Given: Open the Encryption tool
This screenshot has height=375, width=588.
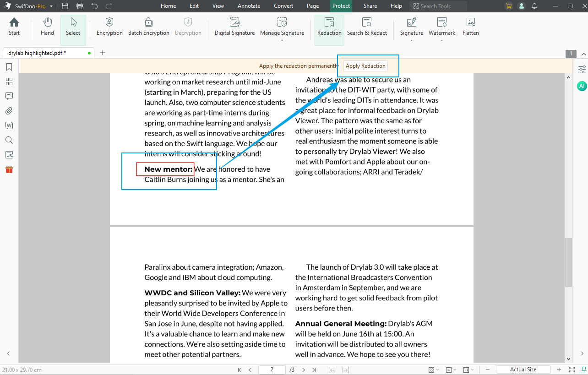Looking at the screenshot, I should (x=109, y=27).
